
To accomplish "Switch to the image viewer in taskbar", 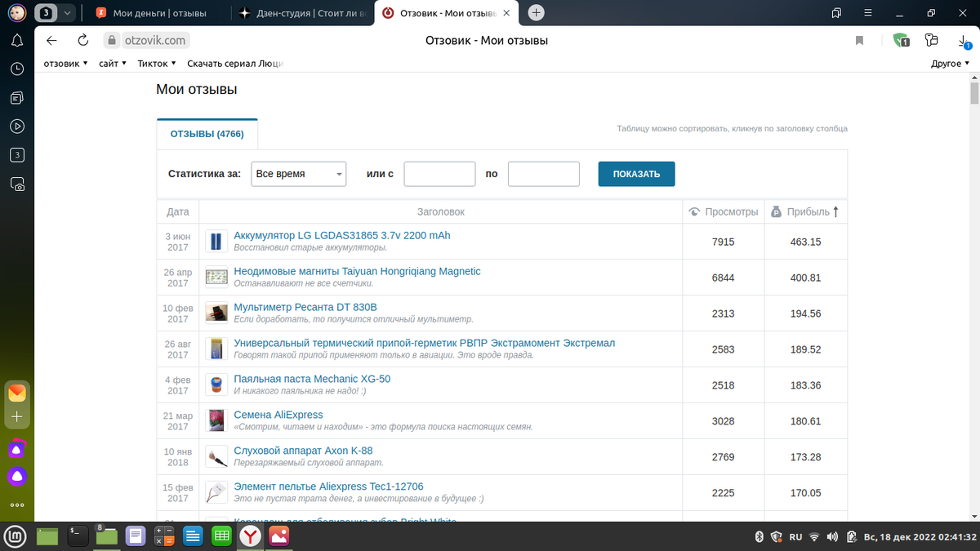I will point(279,536).
